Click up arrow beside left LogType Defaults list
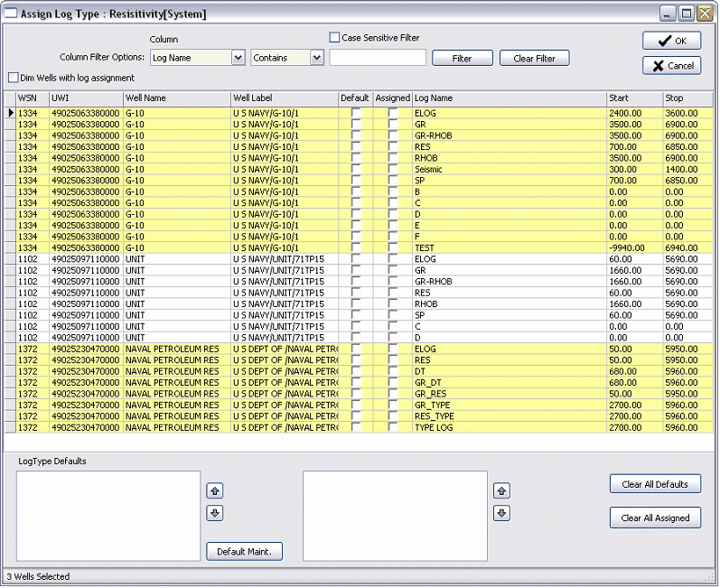720x588 pixels. pyautogui.click(x=215, y=491)
